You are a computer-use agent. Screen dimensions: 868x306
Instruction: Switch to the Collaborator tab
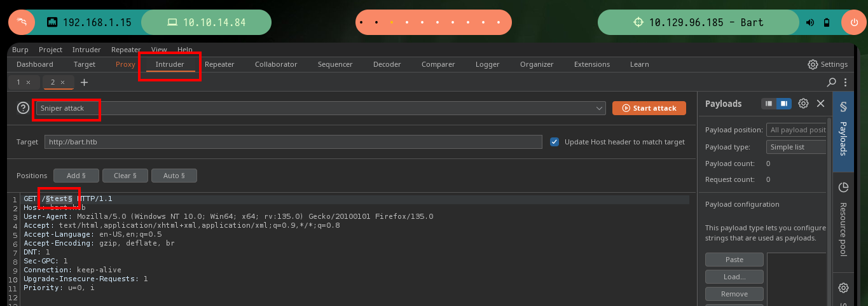(276, 64)
